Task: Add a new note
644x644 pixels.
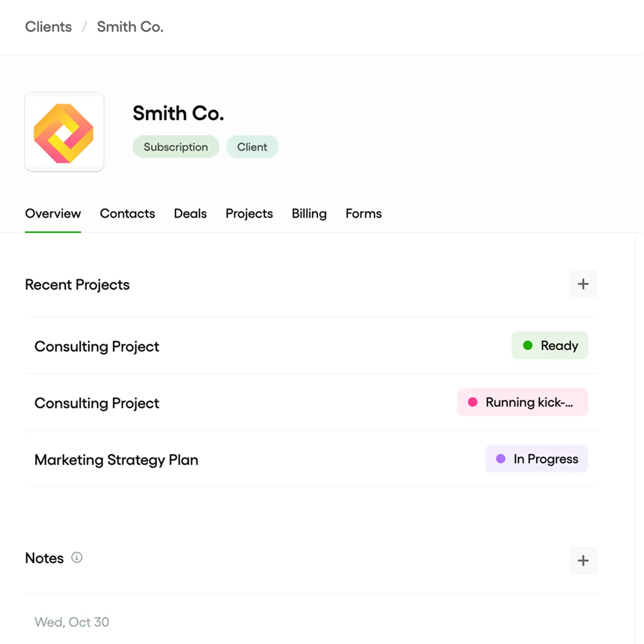Action: click(x=583, y=561)
